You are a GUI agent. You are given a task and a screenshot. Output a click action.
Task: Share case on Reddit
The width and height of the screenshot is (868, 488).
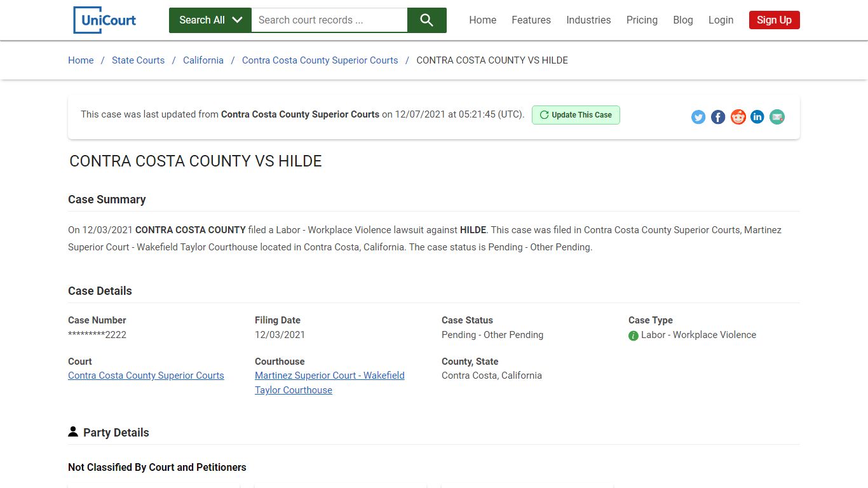pos(738,117)
